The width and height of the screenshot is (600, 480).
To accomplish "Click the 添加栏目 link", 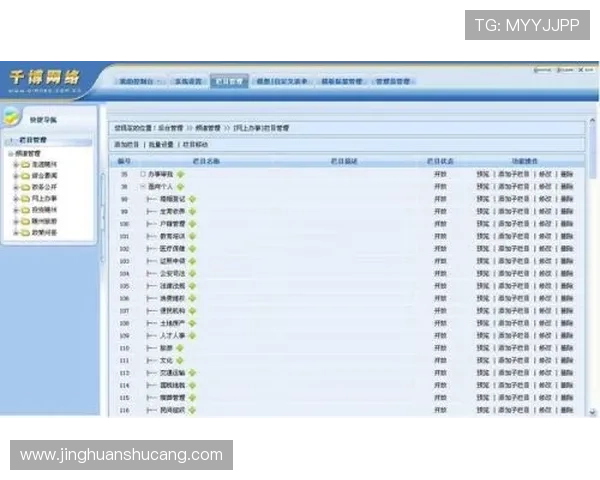I will 127,144.
